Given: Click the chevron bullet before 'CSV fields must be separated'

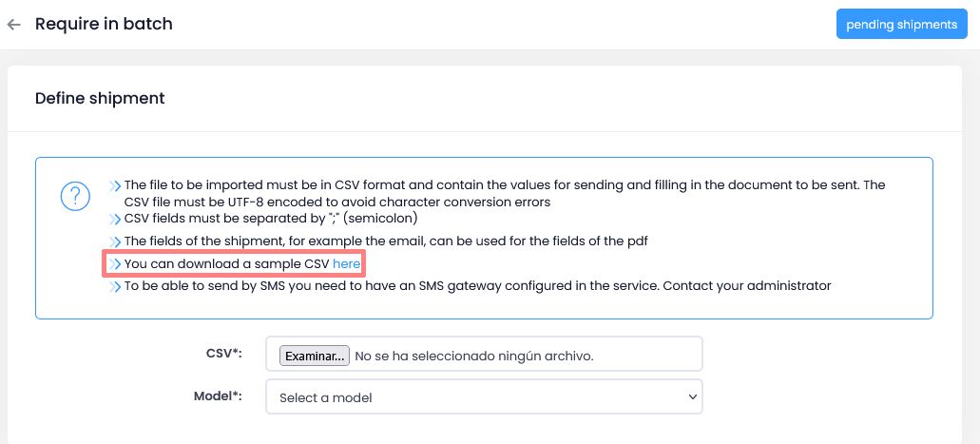Looking at the screenshot, I should 115,218.
